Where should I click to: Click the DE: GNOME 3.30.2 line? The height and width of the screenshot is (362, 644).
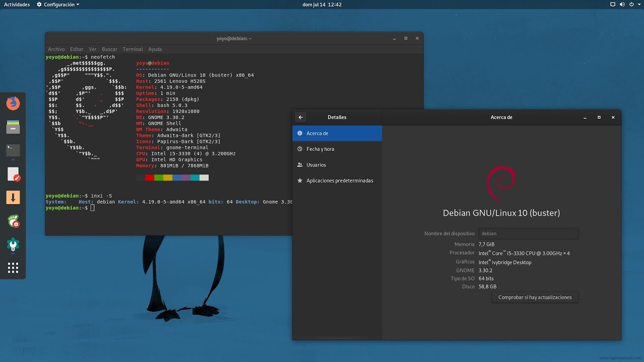point(160,118)
